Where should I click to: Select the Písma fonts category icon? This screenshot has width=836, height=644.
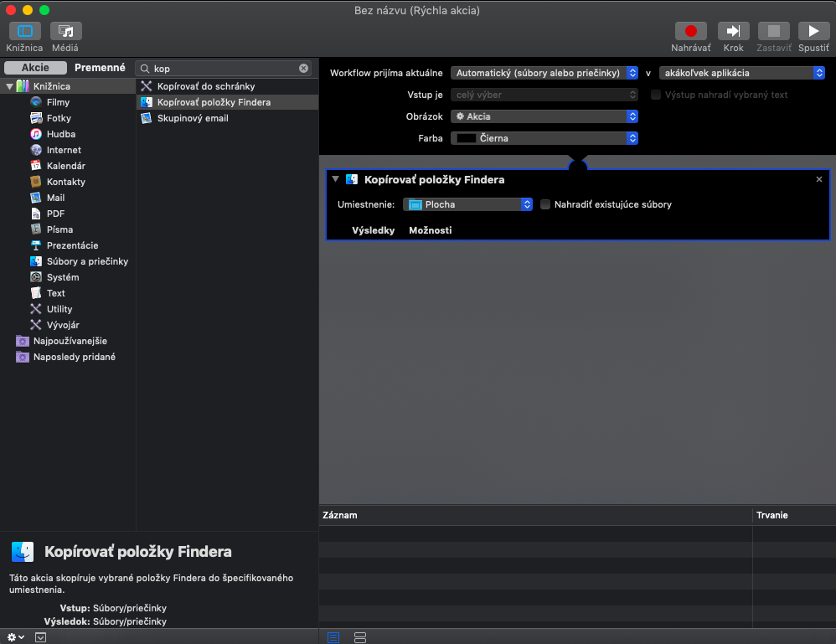coord(36,229)
